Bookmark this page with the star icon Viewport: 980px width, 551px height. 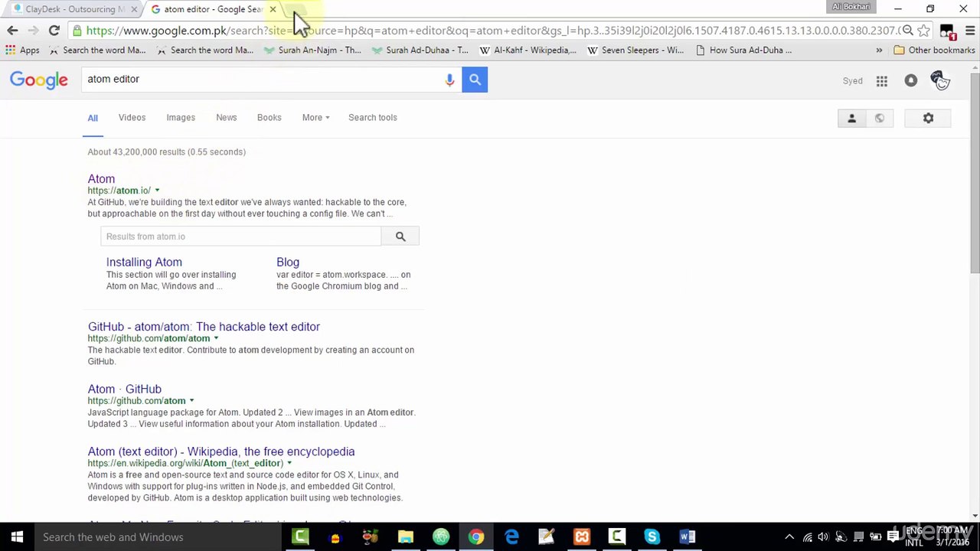point(924,31)
